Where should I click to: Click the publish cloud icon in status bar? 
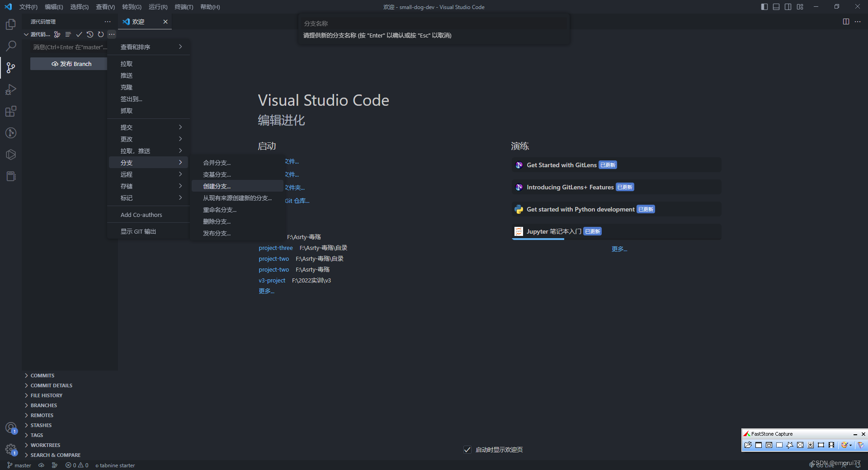pos(41,465)
